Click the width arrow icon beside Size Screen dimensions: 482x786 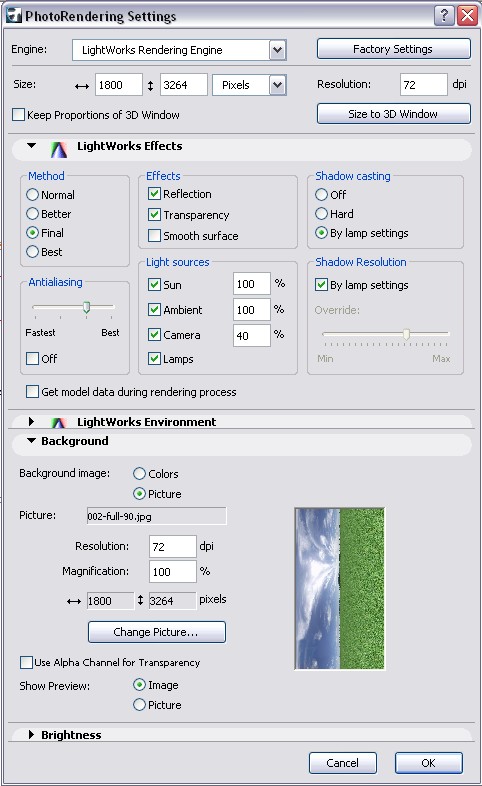coord(82,86)
